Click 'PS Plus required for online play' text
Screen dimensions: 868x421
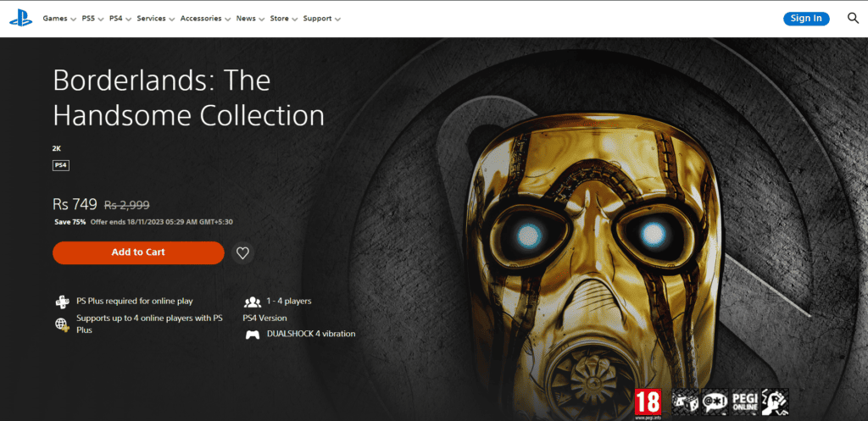coord(135,302)
